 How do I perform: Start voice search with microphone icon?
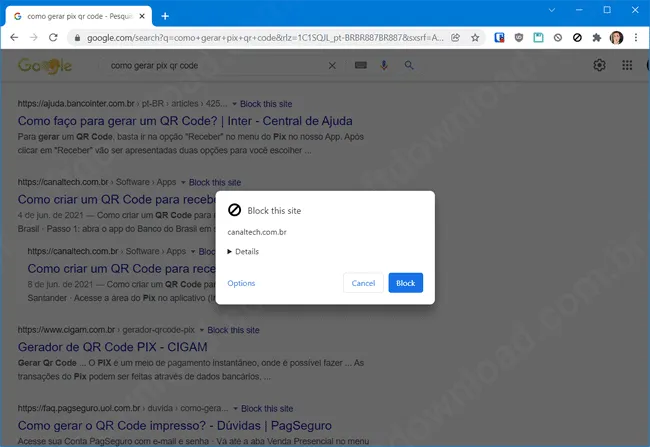(x=384, y=65)
